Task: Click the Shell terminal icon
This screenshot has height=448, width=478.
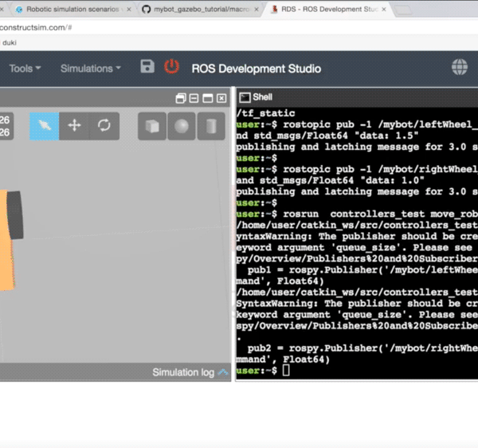Action: click(x=245, y=97)
